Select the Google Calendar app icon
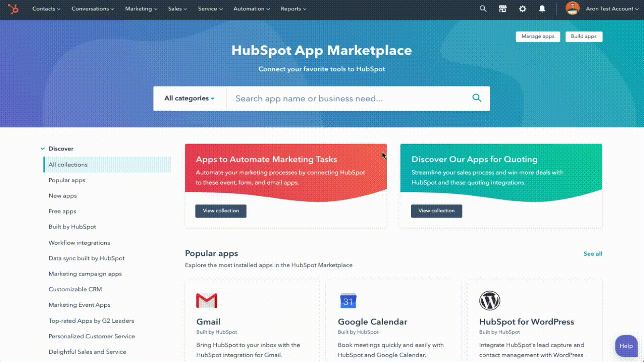This screenshot has width=644, height=362. [348, 301]
